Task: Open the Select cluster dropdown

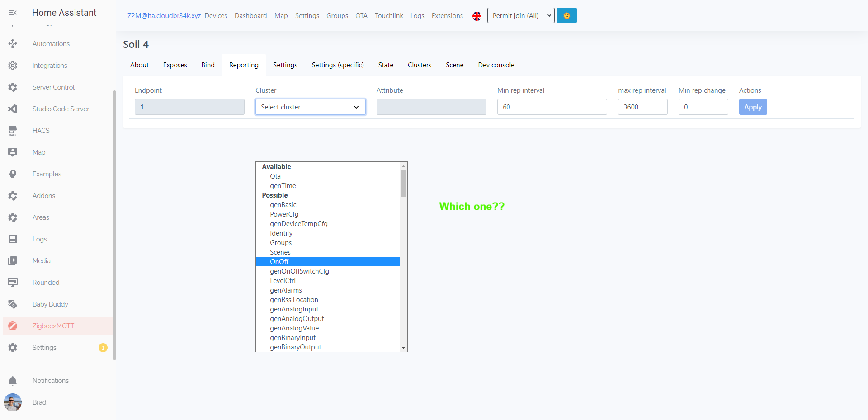Action: point(310,107)
